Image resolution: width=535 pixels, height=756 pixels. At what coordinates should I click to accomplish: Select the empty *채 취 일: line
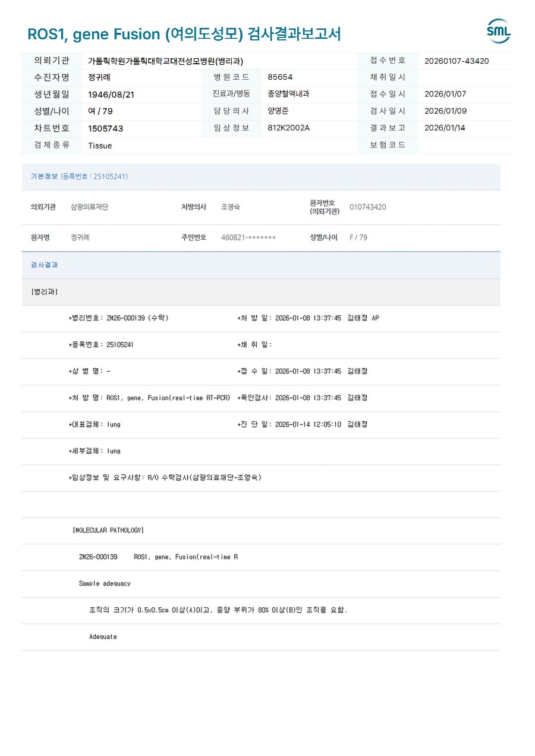point(254,345)
